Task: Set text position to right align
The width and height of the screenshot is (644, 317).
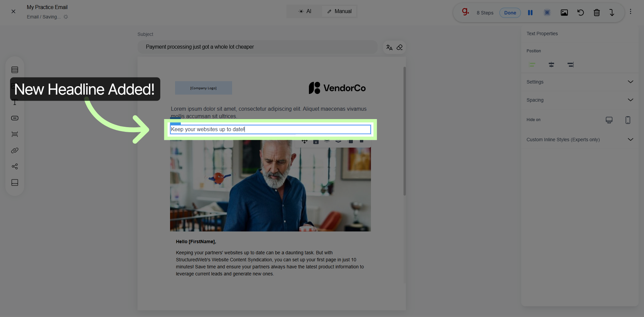Action: point(571,64)
